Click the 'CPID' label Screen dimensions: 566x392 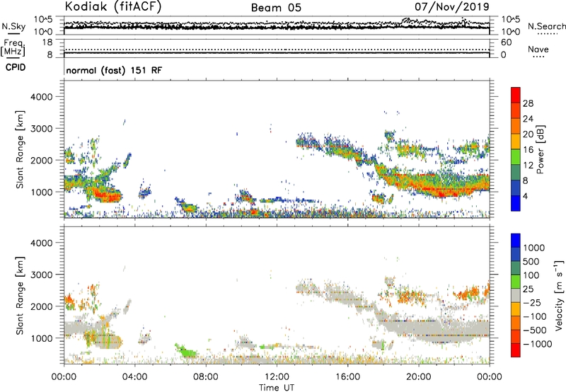[x=16, y=67]
